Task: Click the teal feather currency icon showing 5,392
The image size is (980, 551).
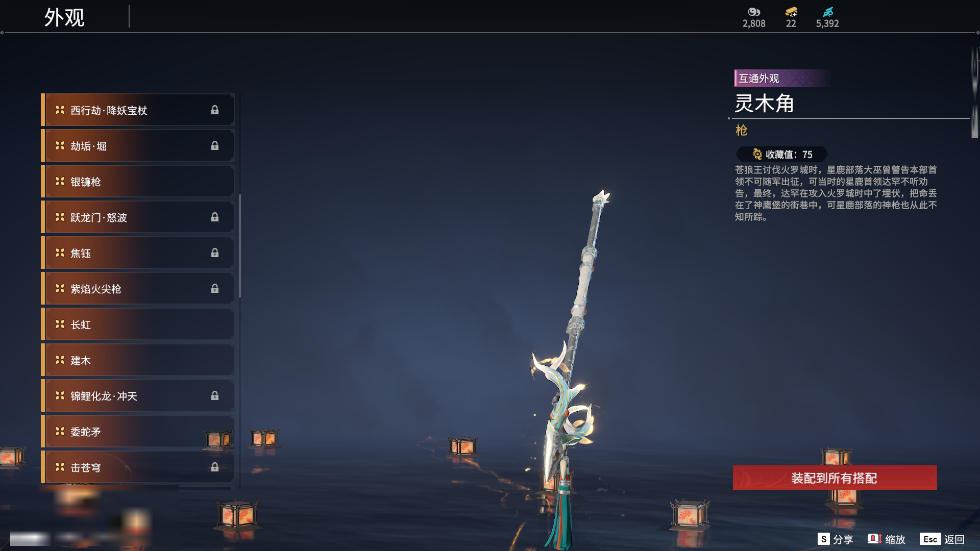Action: point(828,12)
